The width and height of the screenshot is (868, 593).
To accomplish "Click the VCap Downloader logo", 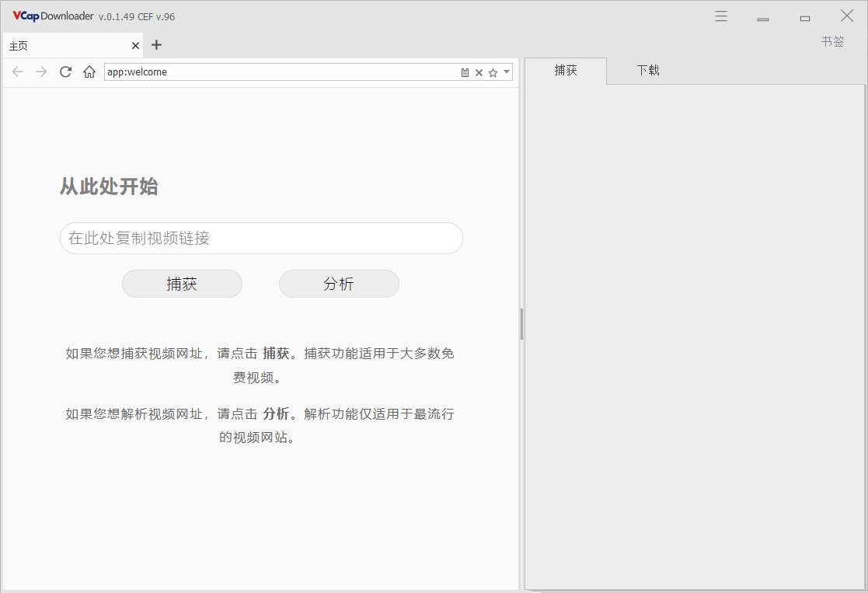I will coord(53,16).
